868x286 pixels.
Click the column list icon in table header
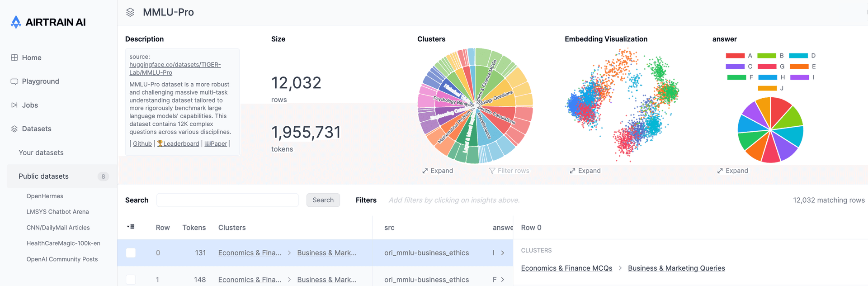(131, 227)
